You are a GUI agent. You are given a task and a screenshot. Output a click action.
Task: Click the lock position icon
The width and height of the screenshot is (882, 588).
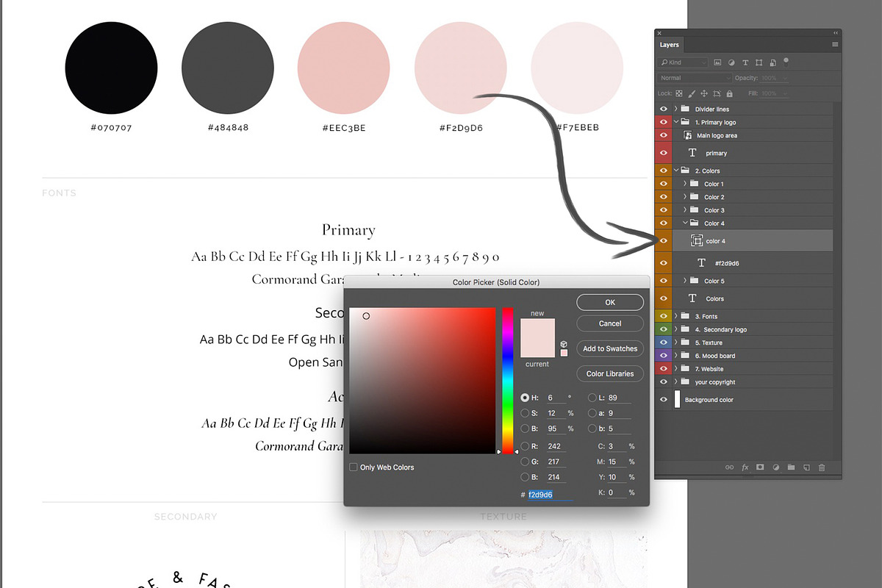click(x=704, y=94)
